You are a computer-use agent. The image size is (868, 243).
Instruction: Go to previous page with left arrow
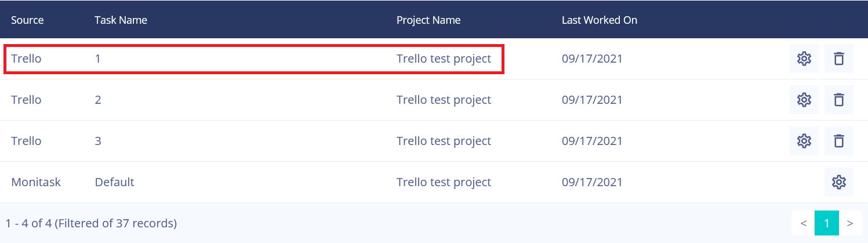(x=803, y=223)
